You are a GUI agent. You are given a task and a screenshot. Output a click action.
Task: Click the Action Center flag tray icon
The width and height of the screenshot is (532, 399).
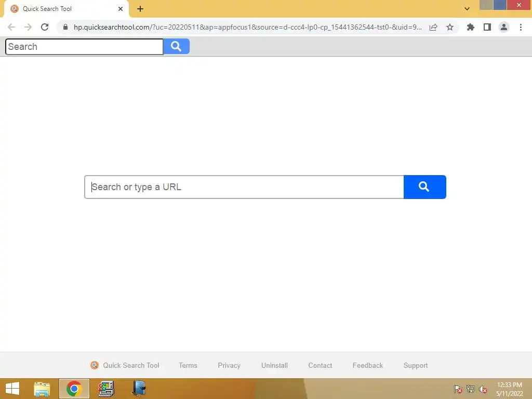(x=458, y=389)
